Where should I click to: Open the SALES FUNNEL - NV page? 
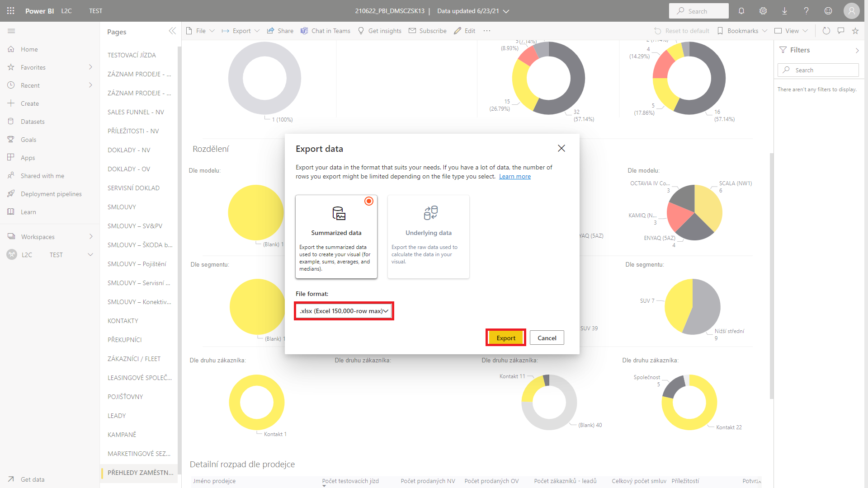click(136, 112)
